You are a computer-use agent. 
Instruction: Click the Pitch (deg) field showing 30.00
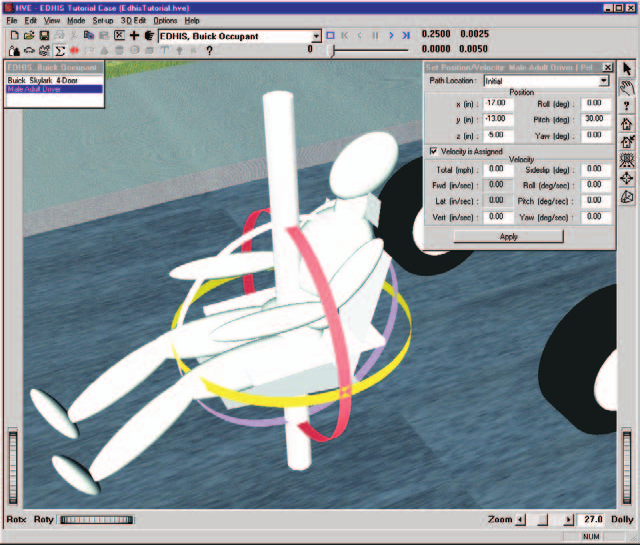point(596,119)
